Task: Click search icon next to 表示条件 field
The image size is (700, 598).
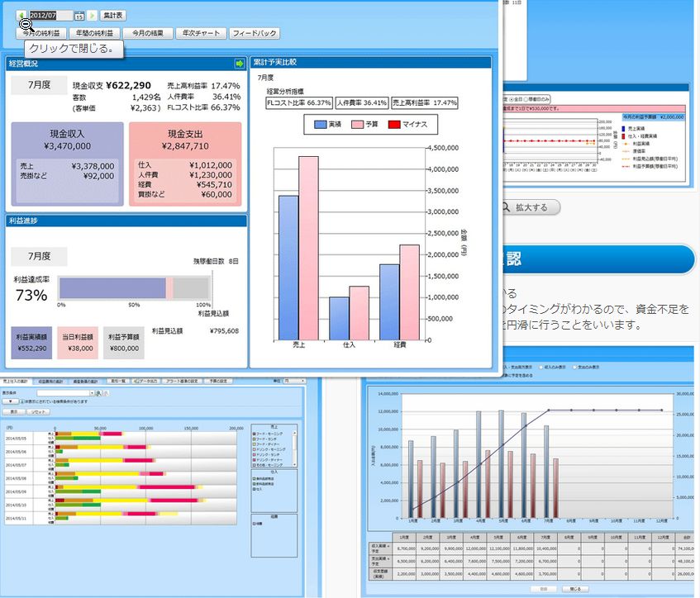Action: click(97, 393)
